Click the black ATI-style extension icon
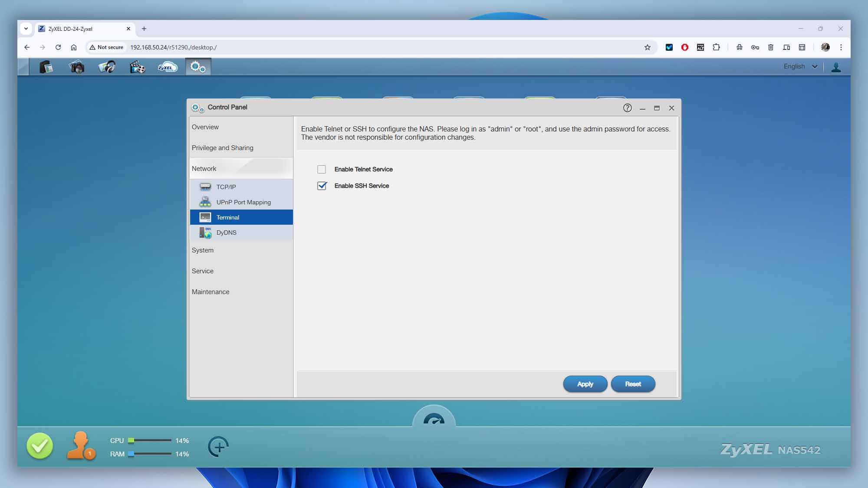The image size is (868, 488). coord(700,47)
